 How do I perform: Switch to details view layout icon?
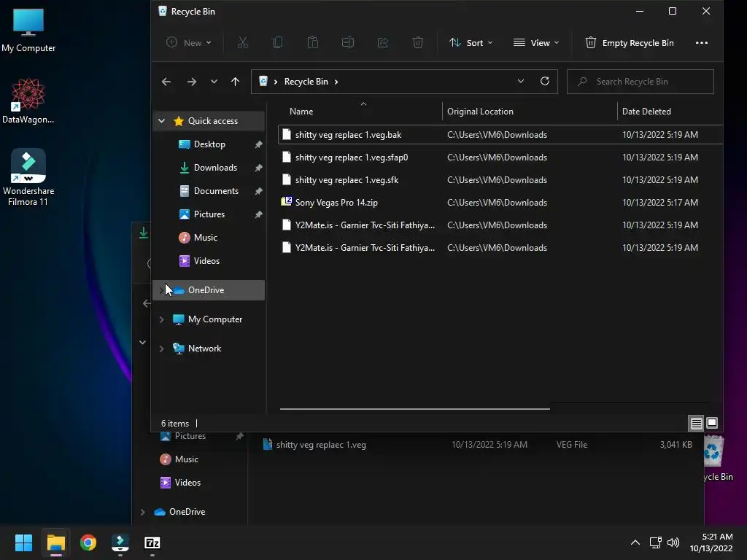coord(696,424)
